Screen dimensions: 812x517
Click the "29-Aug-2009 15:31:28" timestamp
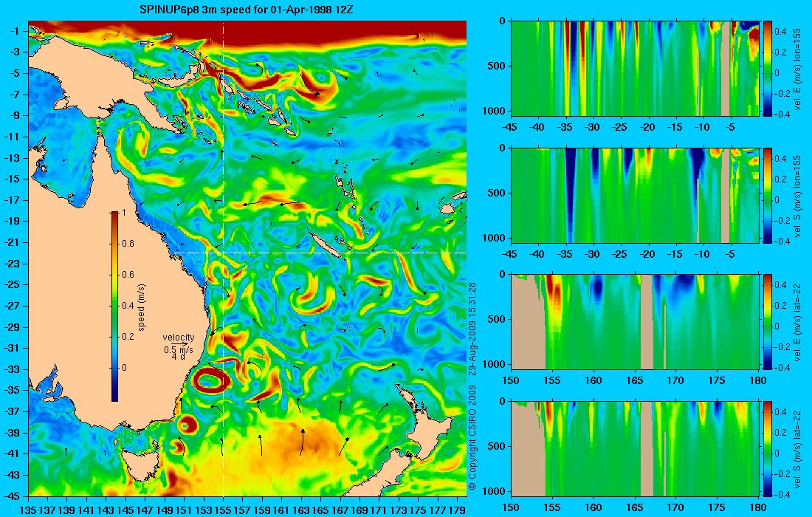coord(472,329)
